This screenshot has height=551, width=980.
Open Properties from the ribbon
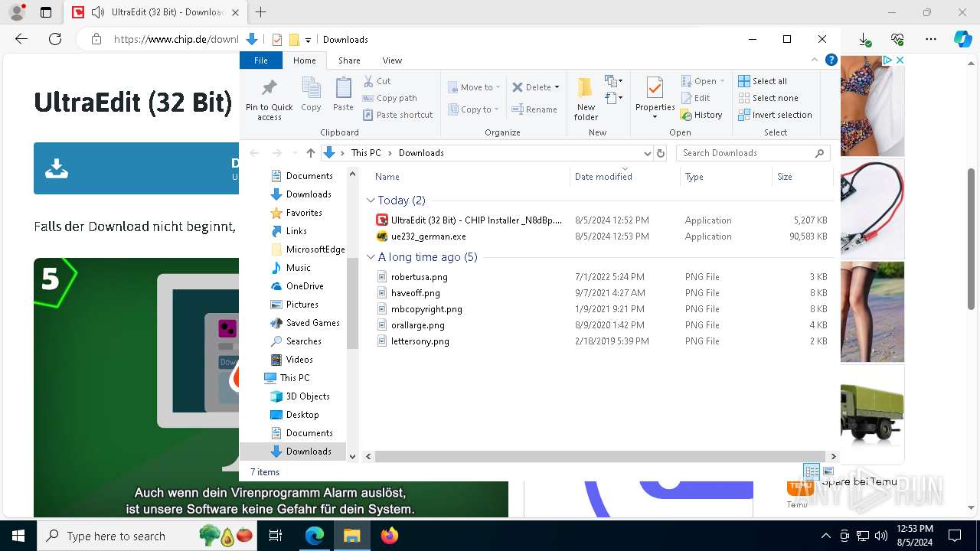[x=655, y=98]
